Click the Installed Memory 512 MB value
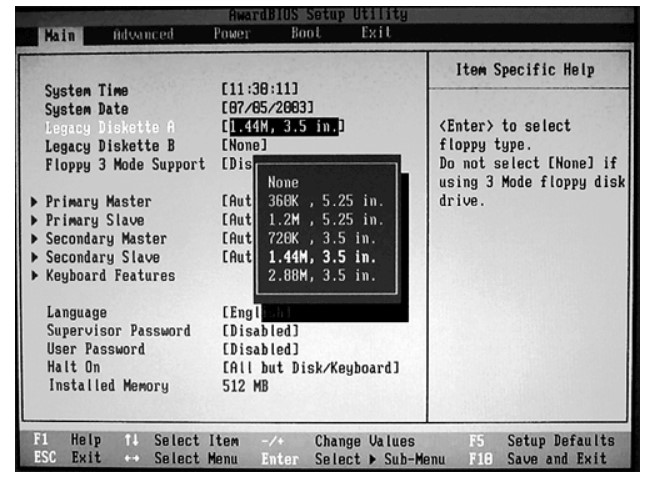The height and width of the screenshot is (491, 656). 245,386
